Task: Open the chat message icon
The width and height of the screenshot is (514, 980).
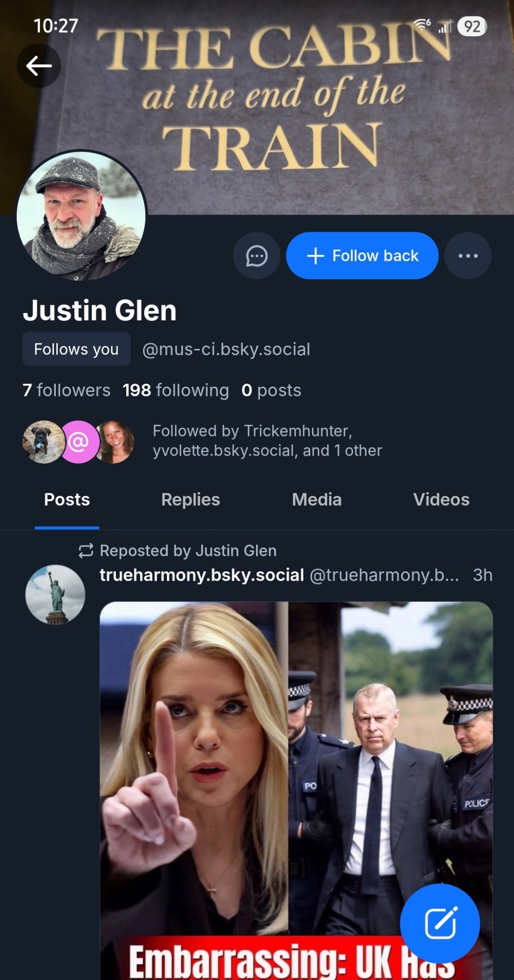Action: [x=257, y=256]
